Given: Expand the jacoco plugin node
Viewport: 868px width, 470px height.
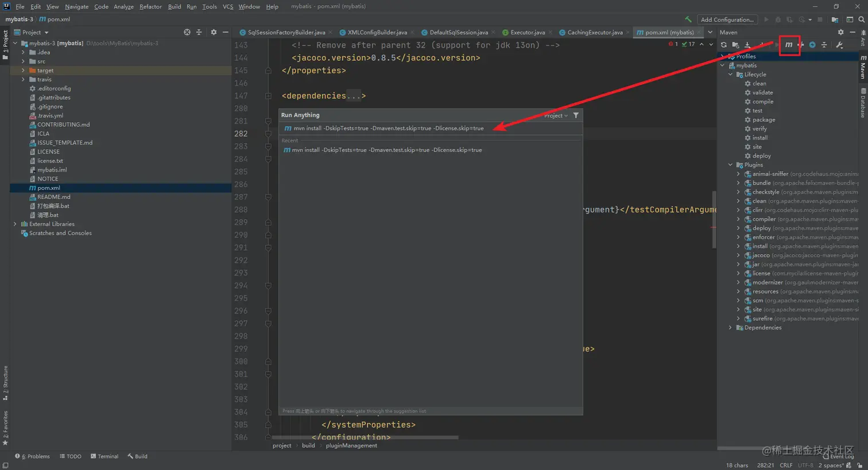Looking at the screenshot, I should click(739, 255).
